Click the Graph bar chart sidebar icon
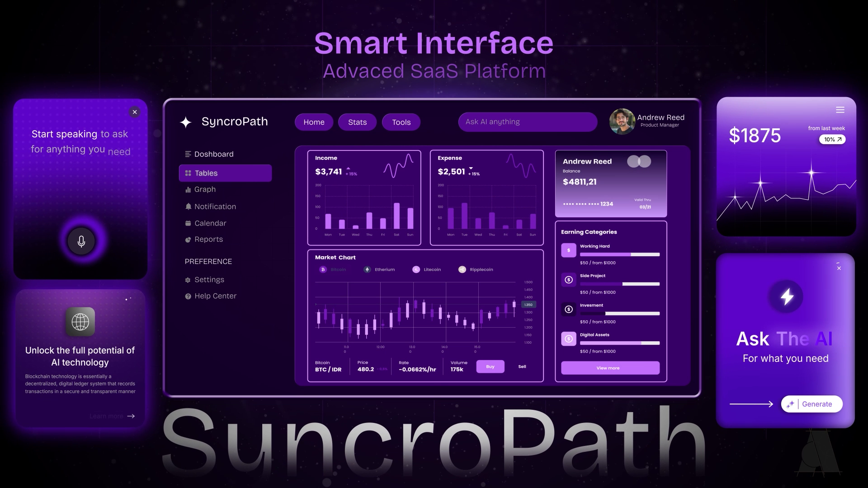The image size is (868, 488). pyautogui.click(x=188, y=190)
